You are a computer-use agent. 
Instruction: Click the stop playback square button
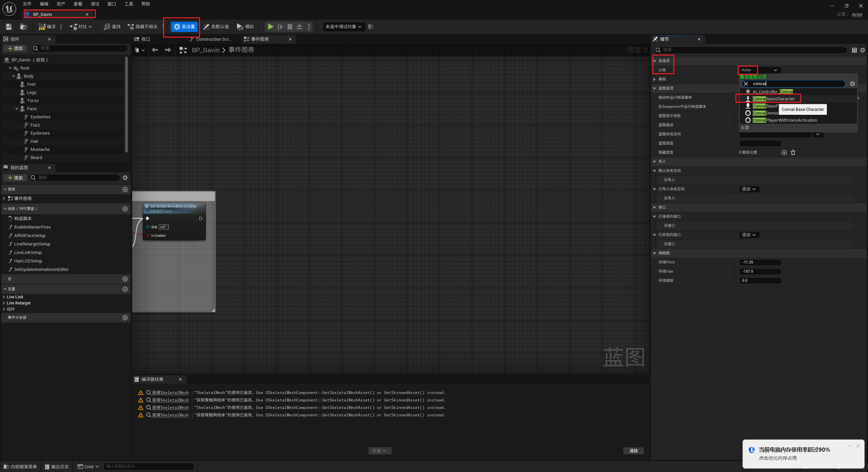pyautogui.click(x=290, y=27)
